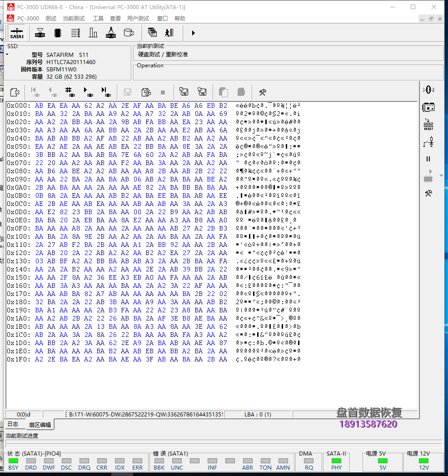Open the 用户测试 menu
Viewport: 448px width, 476px height.
(x=138, y=19)
